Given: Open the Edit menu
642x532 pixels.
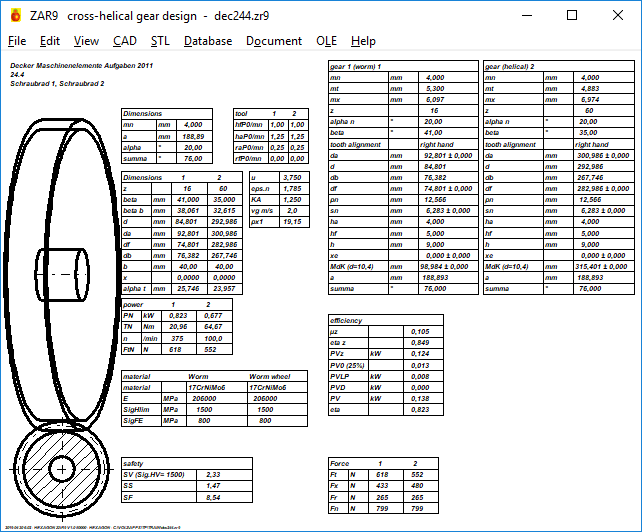Looking at the screenshot, I should coord(50,41).
